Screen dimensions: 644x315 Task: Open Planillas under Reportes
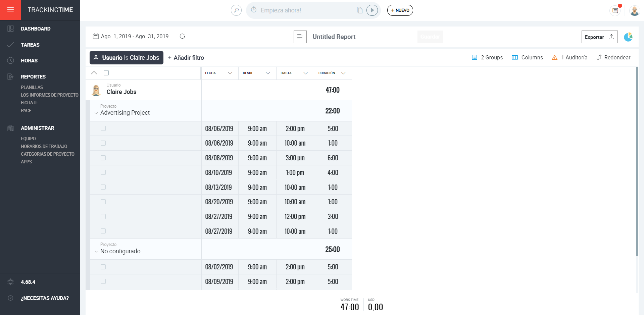coord(32,87)
